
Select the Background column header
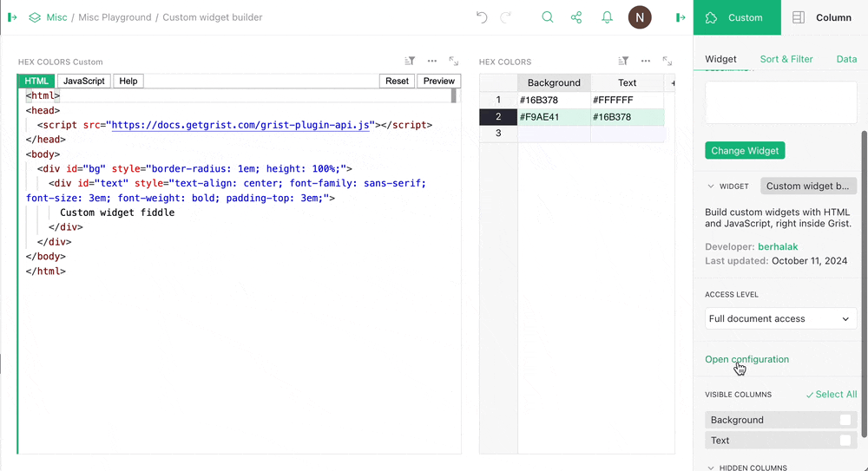click(x=554, y=83)
